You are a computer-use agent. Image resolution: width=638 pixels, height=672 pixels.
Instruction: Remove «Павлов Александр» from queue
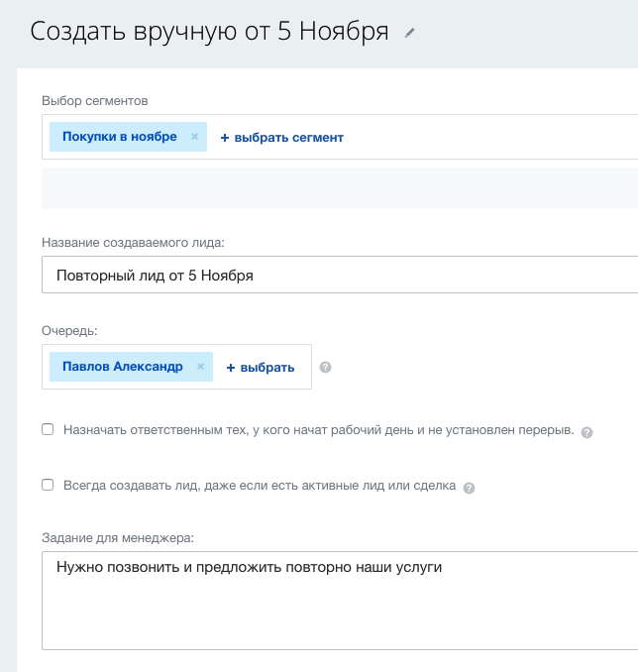click(200, 367)
